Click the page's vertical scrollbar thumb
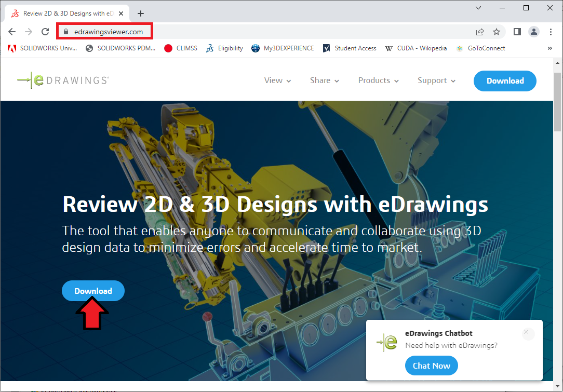This screenshot has width=563, height=392. [557, 102]
